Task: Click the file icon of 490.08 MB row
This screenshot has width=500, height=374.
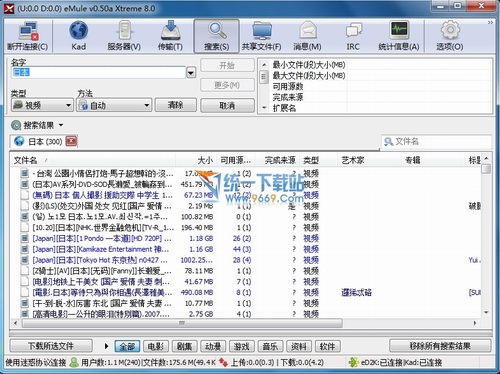Action: pyautogui.click(x=24, y=292)
